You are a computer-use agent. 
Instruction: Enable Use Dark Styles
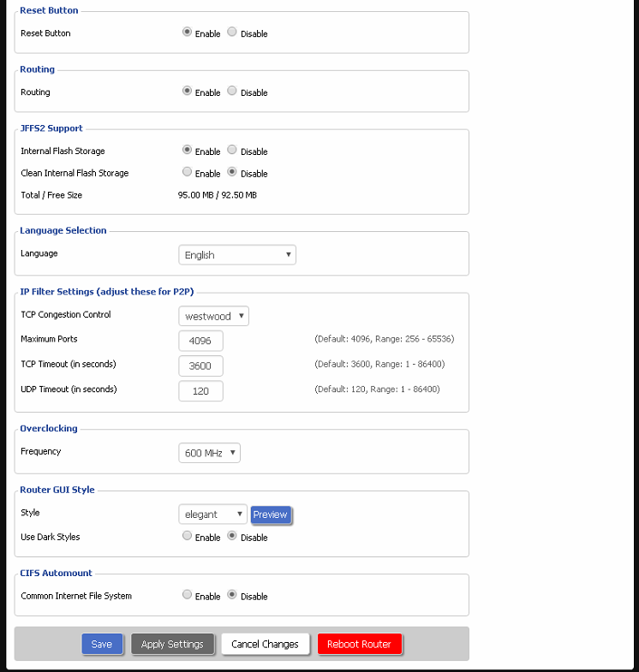(187, 536)
